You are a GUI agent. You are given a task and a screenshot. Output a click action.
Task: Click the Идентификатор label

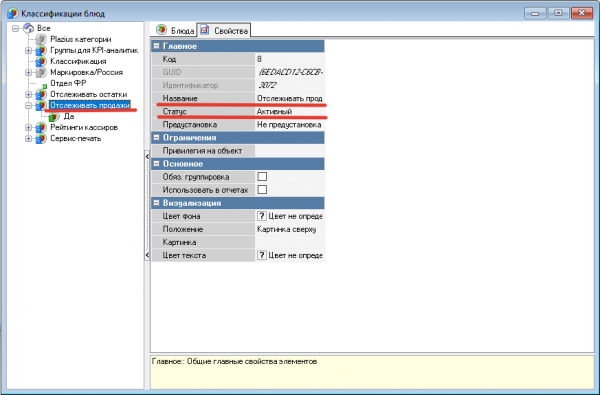[190, 85]
